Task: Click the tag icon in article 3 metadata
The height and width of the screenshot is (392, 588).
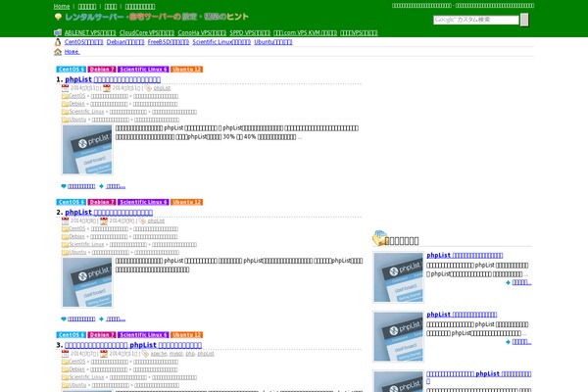Action: 145,354
